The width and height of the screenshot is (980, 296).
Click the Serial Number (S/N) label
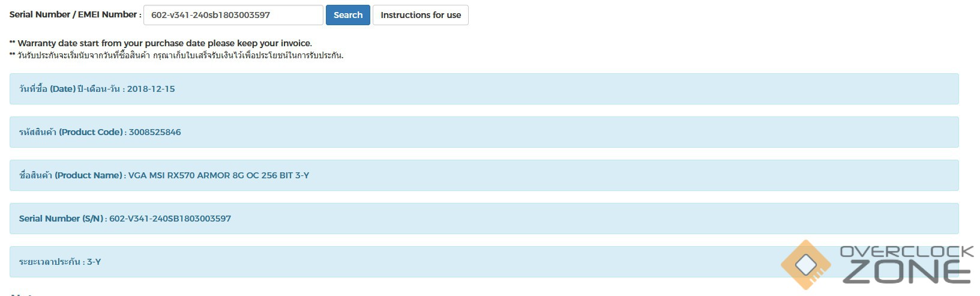click(x=62, y=219)
